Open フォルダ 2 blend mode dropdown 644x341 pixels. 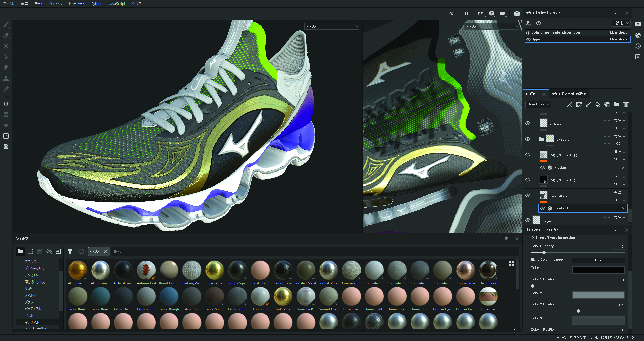(620, 136)
